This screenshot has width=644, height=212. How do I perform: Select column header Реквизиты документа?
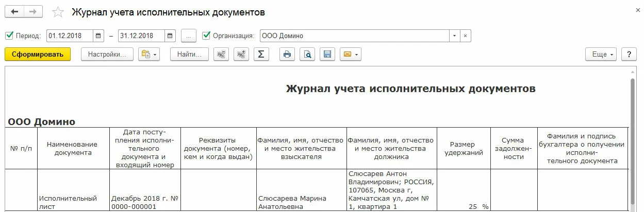pos(219,148)
